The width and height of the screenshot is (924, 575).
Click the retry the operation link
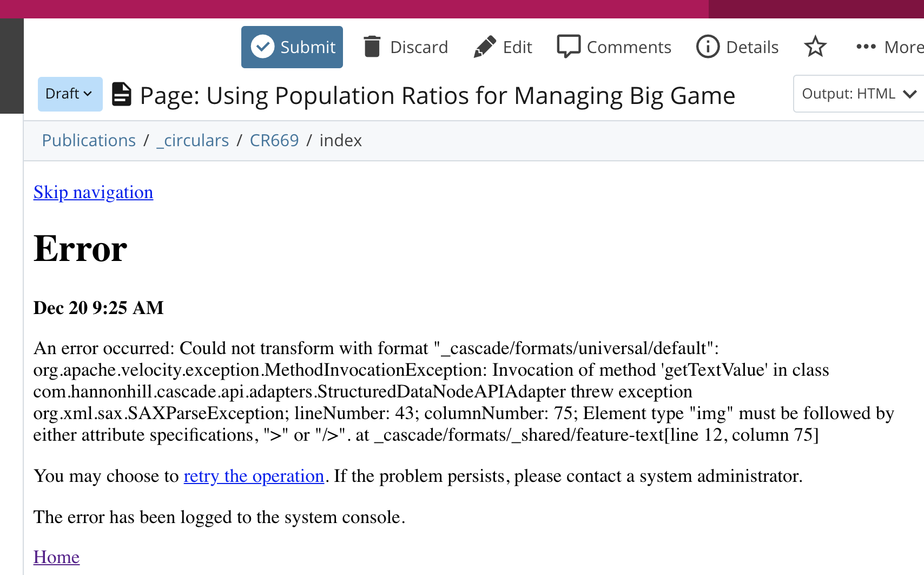tap(254, 476)
